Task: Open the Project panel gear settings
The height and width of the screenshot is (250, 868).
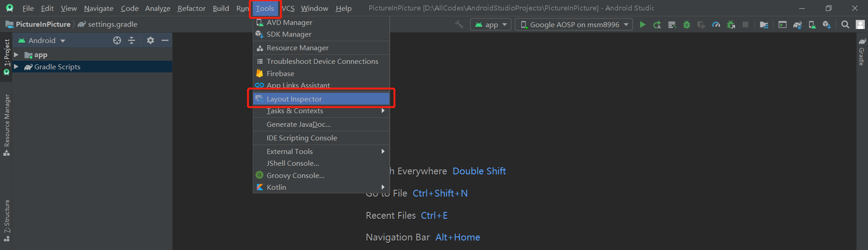Action: coord(151,40)
